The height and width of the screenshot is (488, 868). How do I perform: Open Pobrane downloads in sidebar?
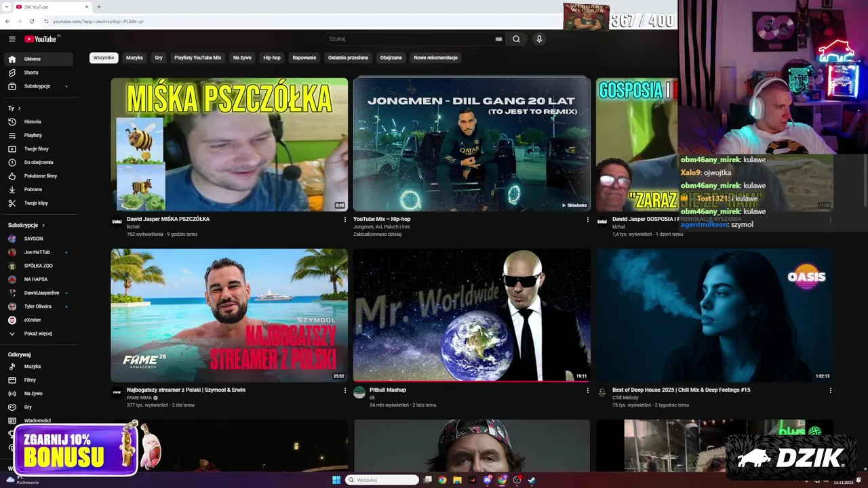tap(38, 190)
